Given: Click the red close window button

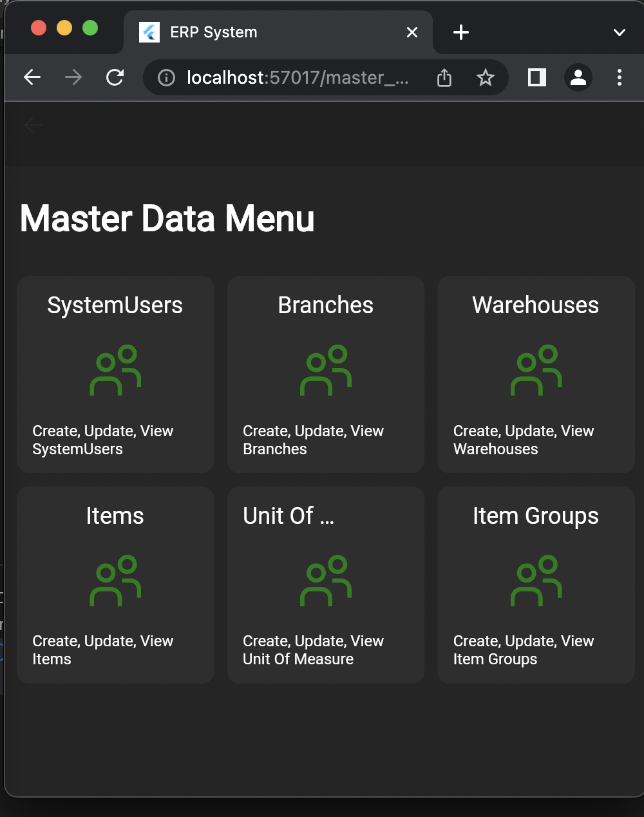Looking at the screenshot, I should point(39,28).
